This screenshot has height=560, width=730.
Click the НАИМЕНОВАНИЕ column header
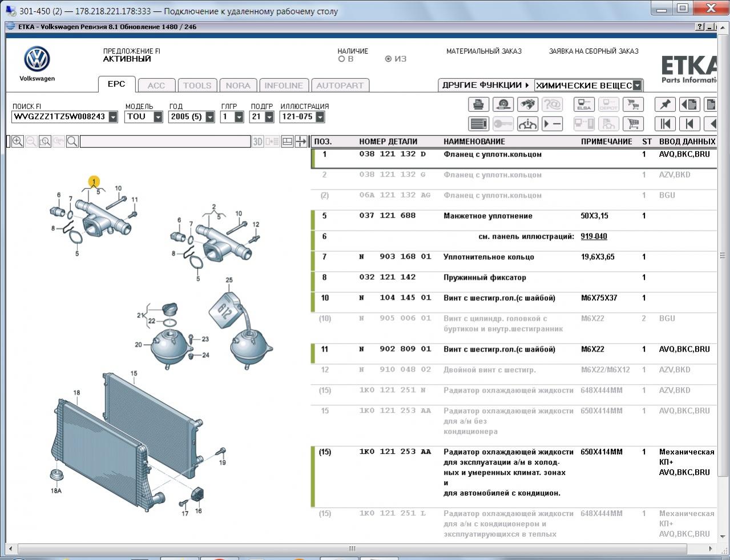pyautogui.click(x=474, y=142)
